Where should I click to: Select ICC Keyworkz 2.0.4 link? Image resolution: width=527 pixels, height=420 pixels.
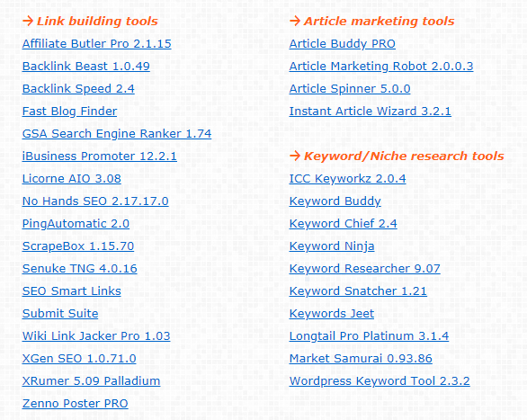(x=347, y=179)
